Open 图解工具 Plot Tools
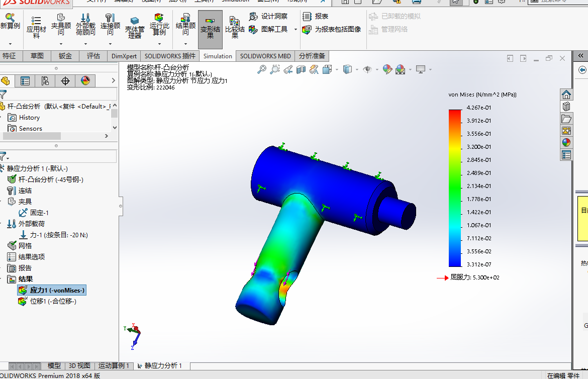Viewport: 588px width, 379px height. tap(268, 29)
